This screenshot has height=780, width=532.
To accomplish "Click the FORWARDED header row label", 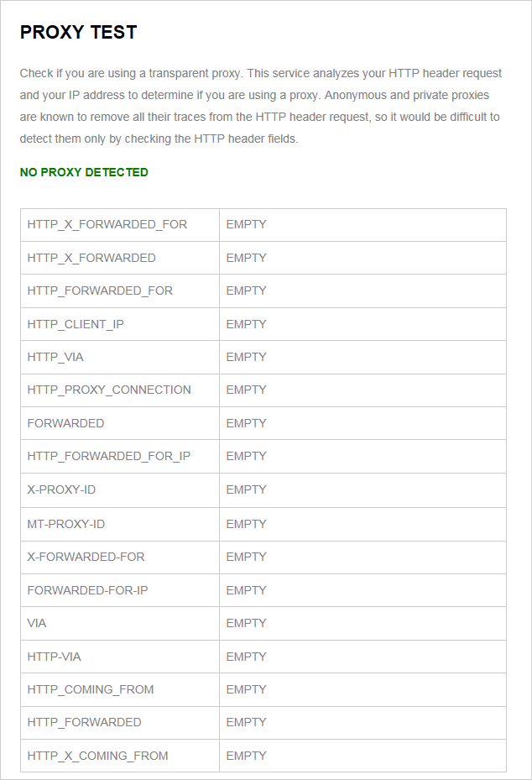I will click(65, 423).
